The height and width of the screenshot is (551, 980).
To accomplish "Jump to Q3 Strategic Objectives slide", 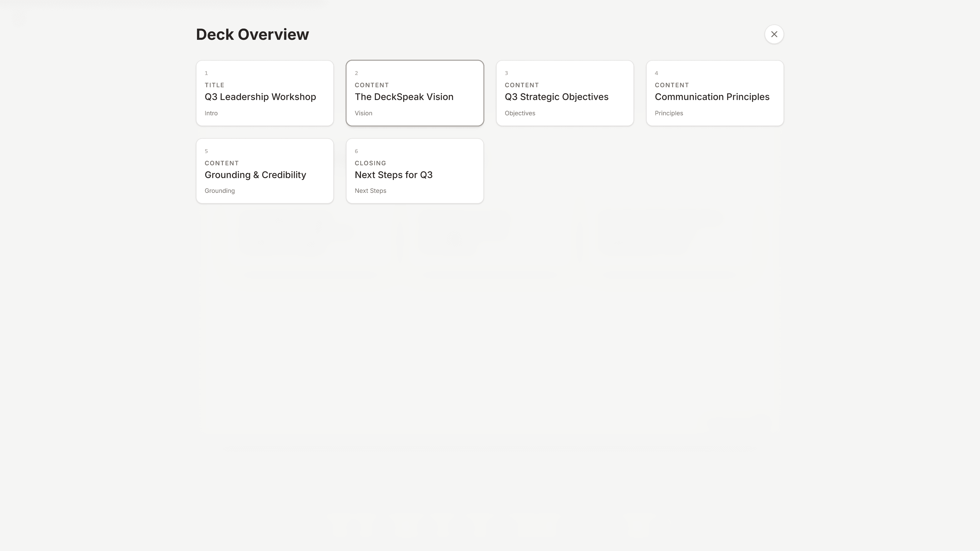I will point(565,93).
